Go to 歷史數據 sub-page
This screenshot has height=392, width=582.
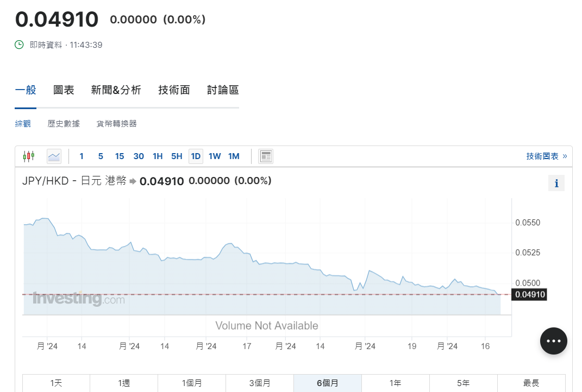tap(64, 124)
